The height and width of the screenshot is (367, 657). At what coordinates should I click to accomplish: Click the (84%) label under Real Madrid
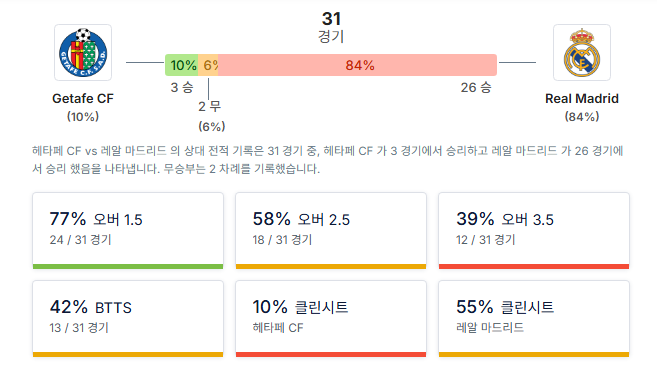point(582,116)
